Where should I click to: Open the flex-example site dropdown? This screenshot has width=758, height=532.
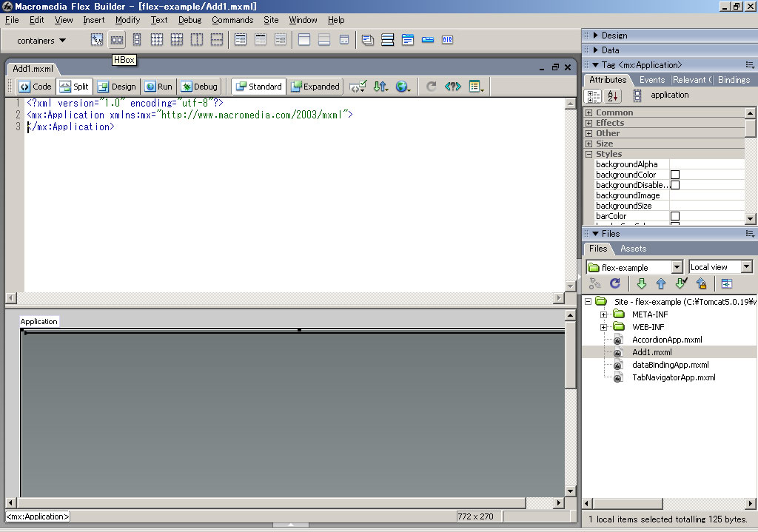677,266
